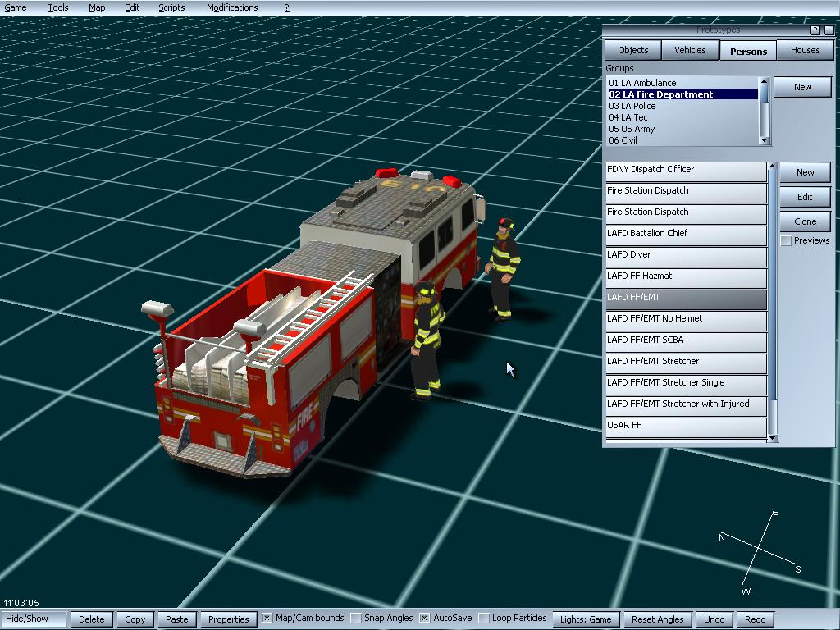Pick LAFD FF/EMT Stretcher with Injured

tap(687, 407)
